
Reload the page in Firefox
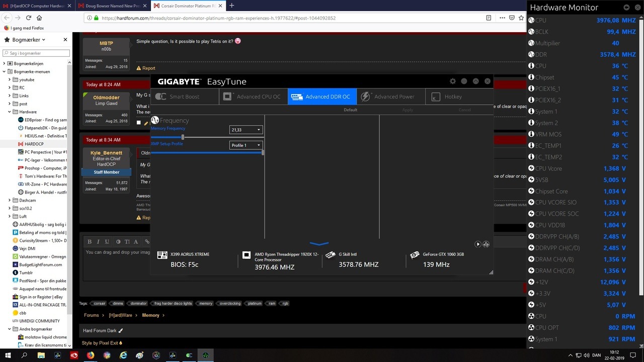[x=28, y=18]
